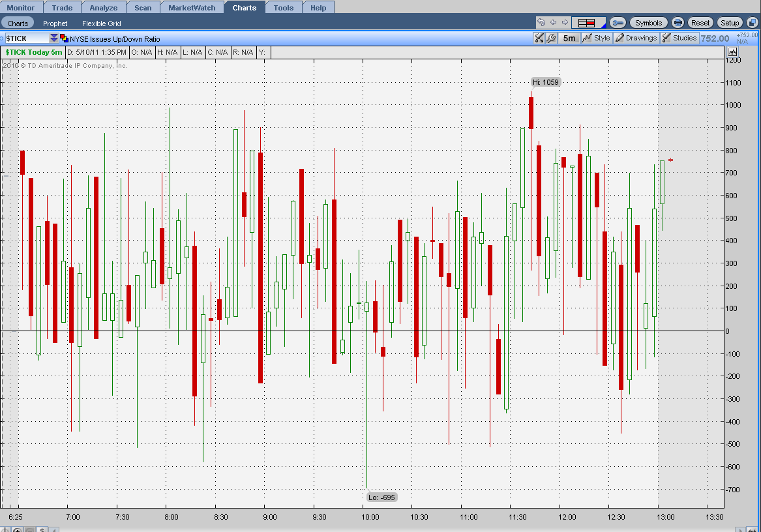761x532 pixels.
Task: Click the forward arrow navigation icon
Action: tap(565, 22)
